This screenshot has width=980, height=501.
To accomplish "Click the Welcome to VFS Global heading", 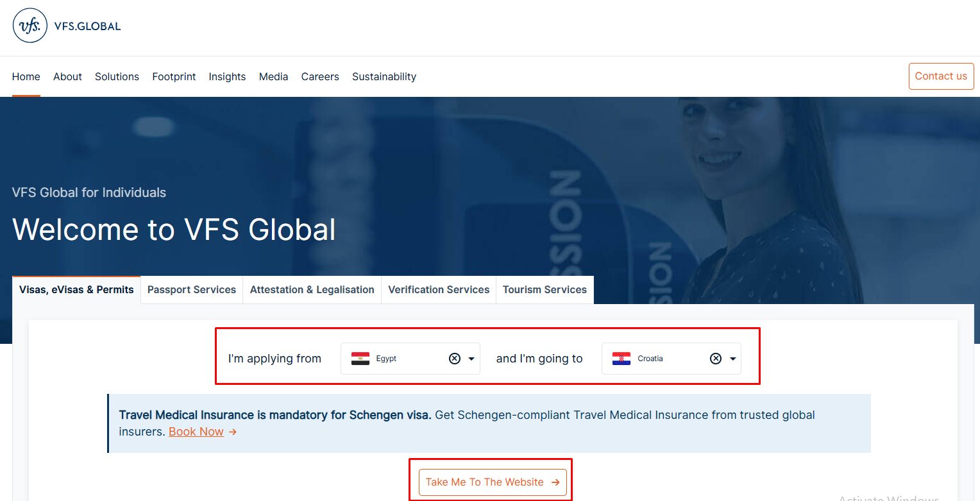I will coord(174,230).
